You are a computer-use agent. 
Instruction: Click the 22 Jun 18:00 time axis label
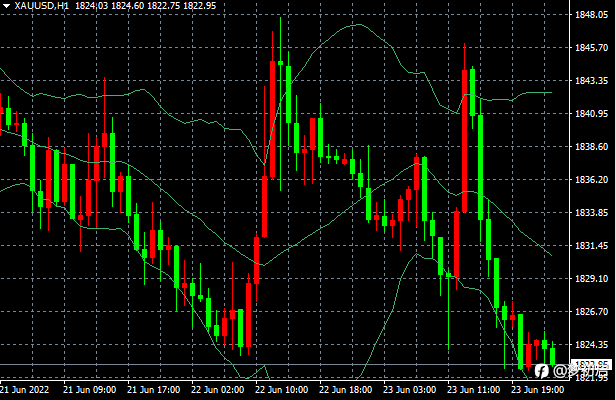[345, 390]
